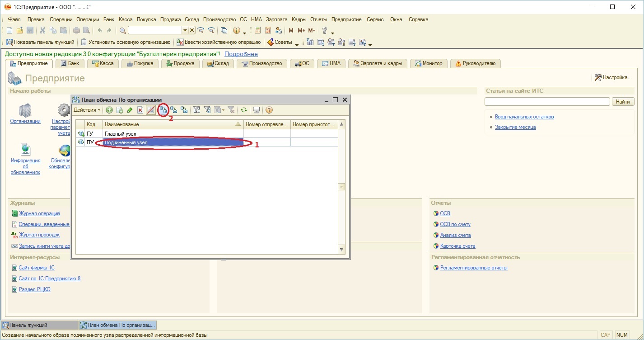Open help icon in exchange plan window
The height and width of the screenshot is (340, 644).
(x=269, y=110)
